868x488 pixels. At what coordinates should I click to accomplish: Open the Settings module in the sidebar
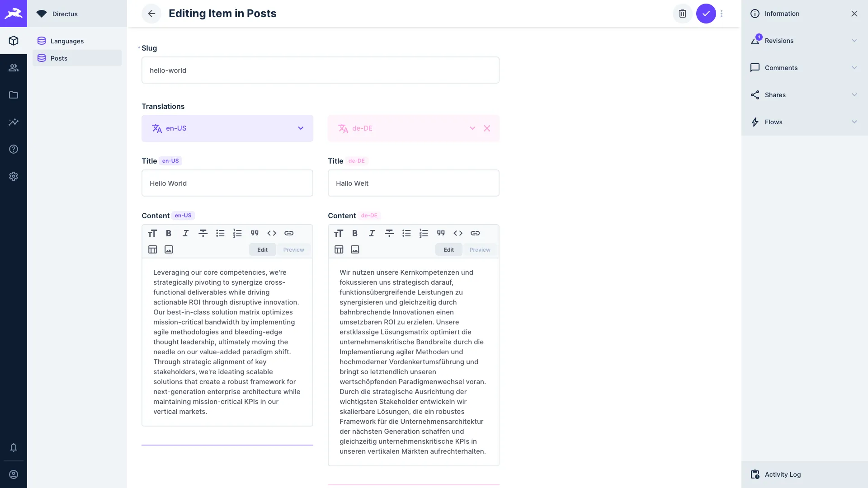[x=14, y=176]
